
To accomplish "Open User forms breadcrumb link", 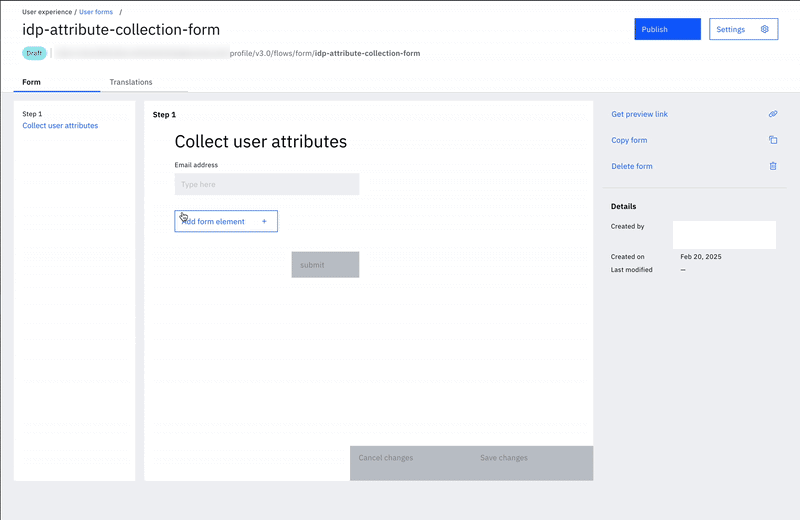I will pyautogui.click(x=96, y=12).
